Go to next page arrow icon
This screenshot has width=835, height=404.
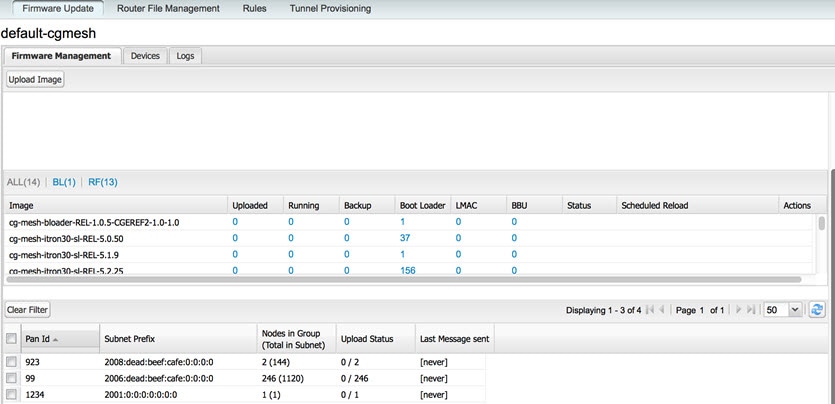[738, 310]
